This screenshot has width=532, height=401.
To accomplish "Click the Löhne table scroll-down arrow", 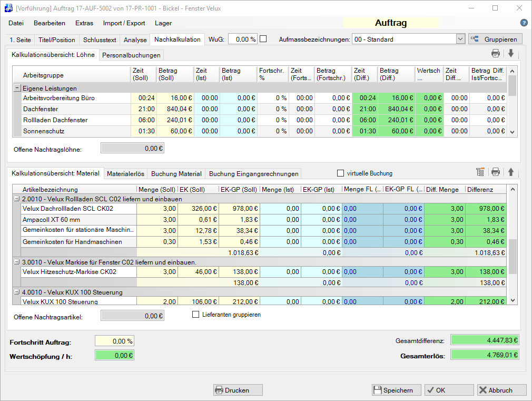I will [x=513, y=132].
